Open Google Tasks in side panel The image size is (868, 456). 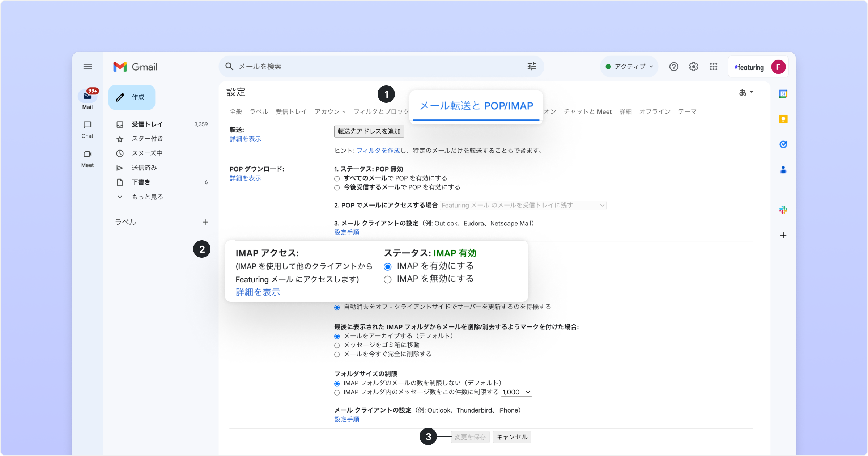[x=783, y=144]
